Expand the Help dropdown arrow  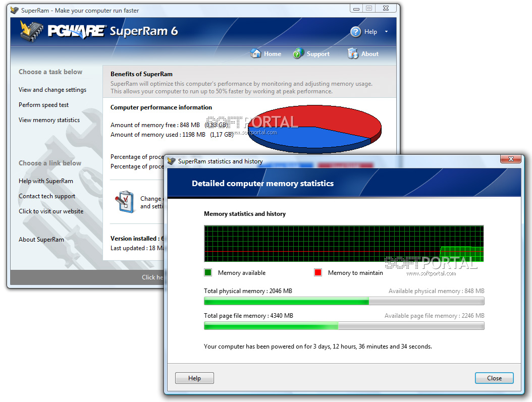(x=386, y=32)
